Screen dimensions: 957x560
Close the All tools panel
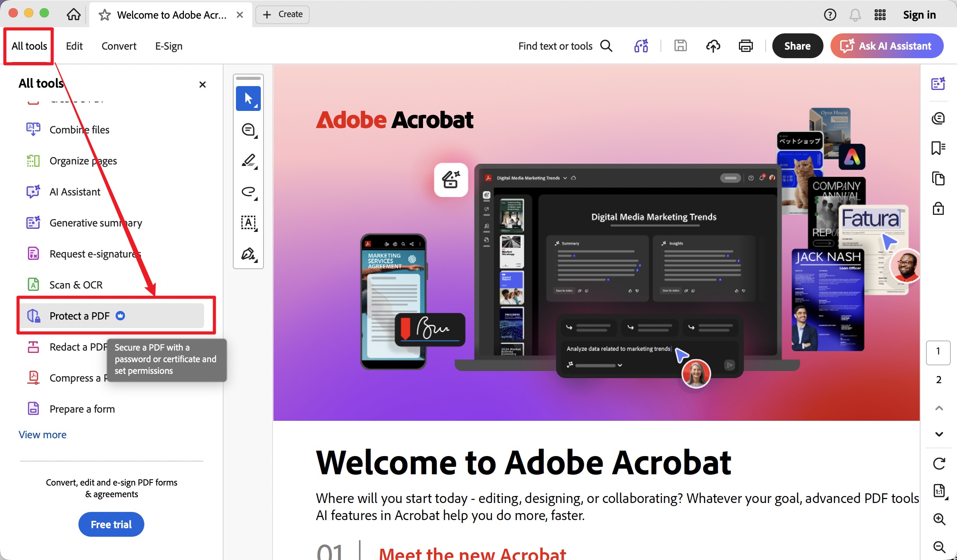point(202,84)
